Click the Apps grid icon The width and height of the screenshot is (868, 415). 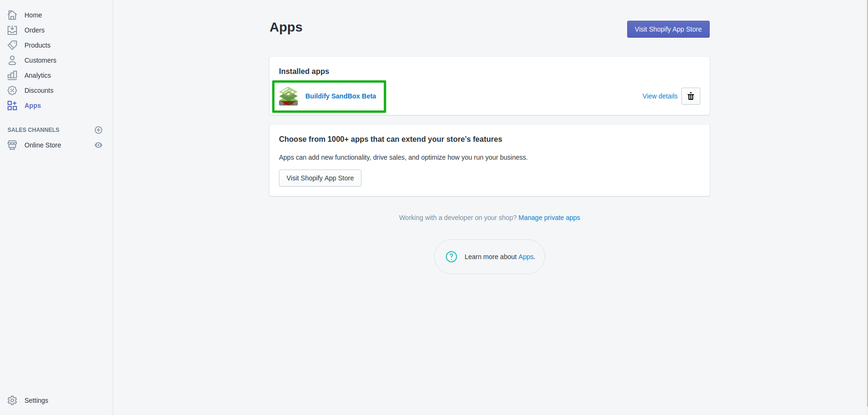(12, 106)
